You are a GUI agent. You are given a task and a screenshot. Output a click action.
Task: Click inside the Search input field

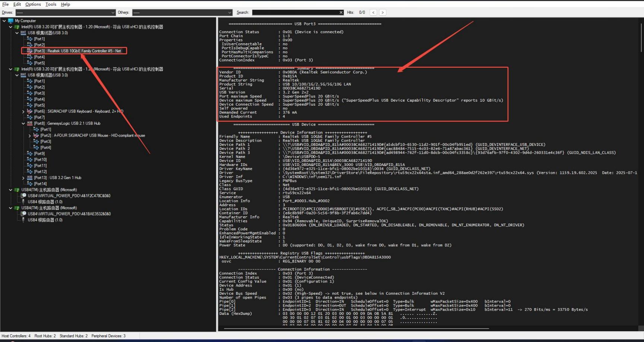294,13
